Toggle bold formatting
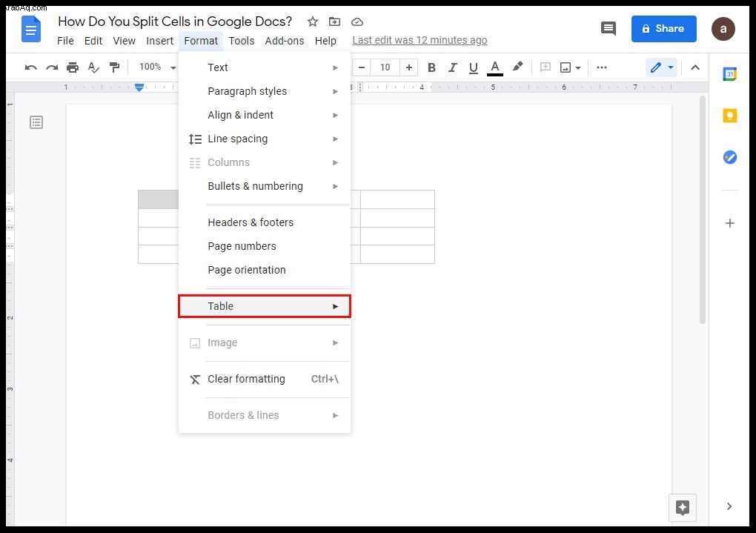756x533 pixels. point(431,67)
